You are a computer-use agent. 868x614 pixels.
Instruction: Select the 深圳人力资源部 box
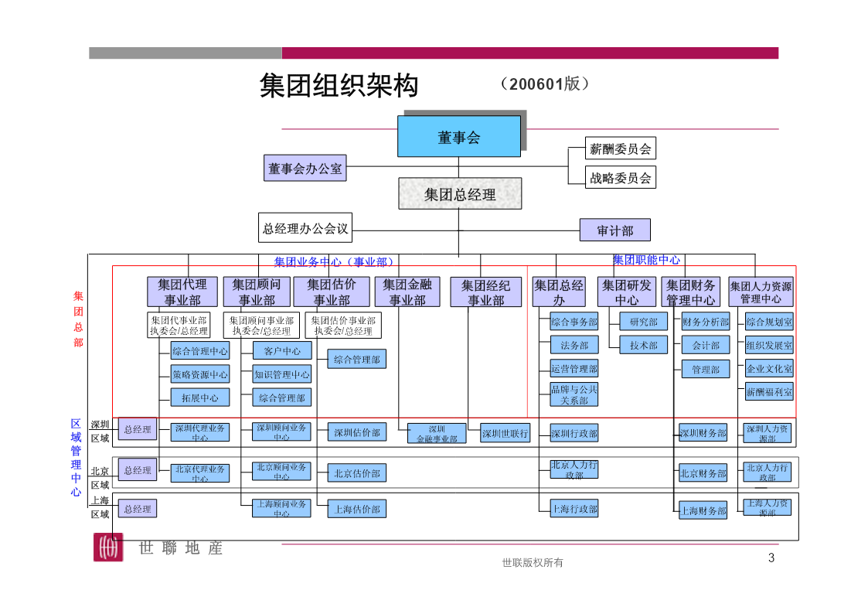coord(768,433)
